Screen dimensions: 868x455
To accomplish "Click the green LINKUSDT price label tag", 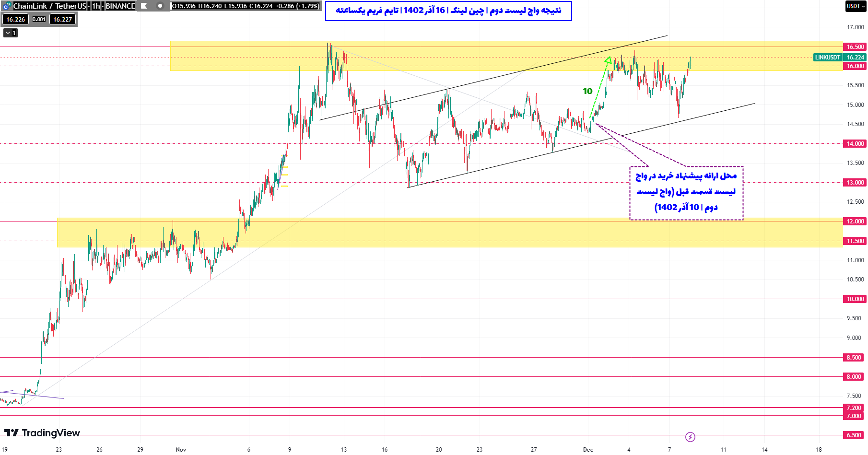I will coord(827,58).
